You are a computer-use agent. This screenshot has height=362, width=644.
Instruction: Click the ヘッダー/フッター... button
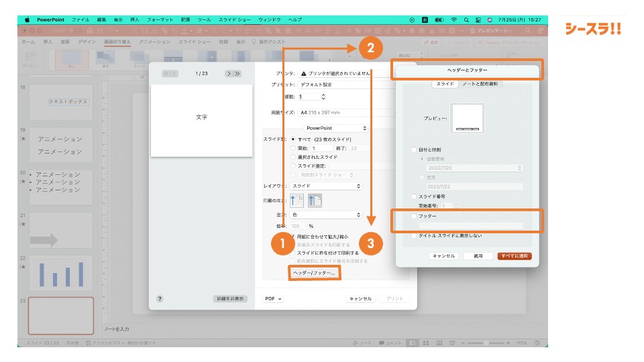(315, 273)
